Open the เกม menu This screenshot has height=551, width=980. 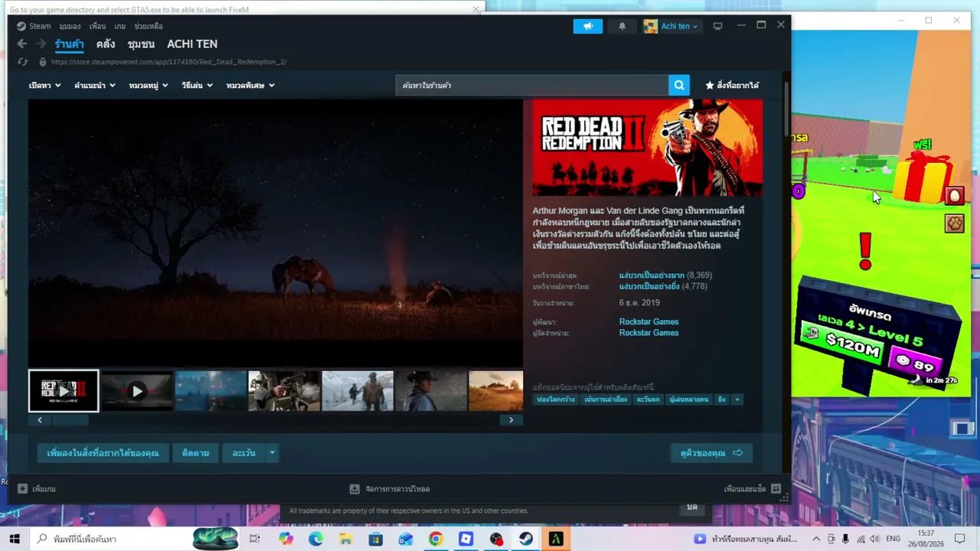tap(120, 26)
